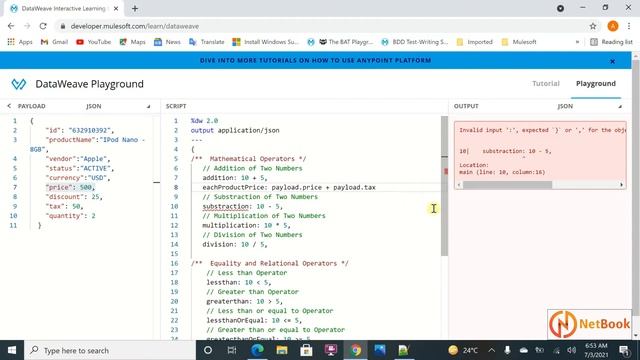This screenshot has width=640, height=360.
Task: Click the page vertical scrollbar
Action: [x=636, y=188]
